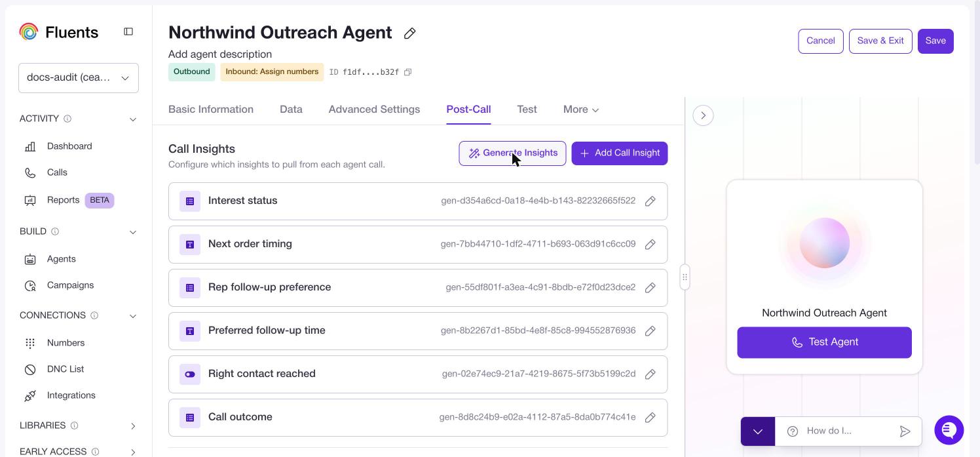Image resolution: width=980 pixels, height=457 pixels.
Task: Click the Interest status list-type icon
Action: (x=190, y=201)
